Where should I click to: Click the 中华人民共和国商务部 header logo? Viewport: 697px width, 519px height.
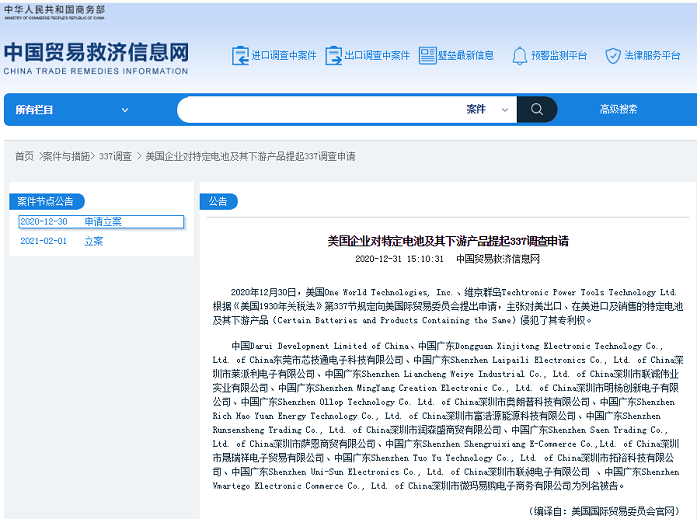point(54,12)
